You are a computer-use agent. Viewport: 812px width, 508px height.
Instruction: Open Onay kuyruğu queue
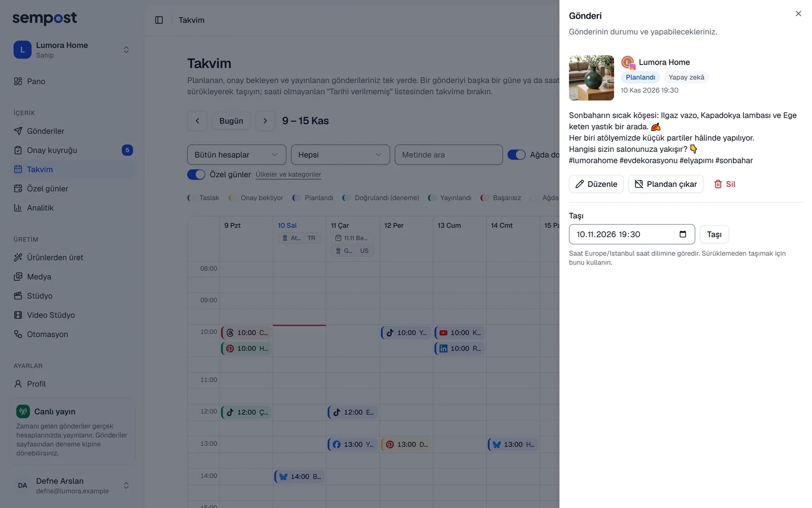(x=73, y=150)
